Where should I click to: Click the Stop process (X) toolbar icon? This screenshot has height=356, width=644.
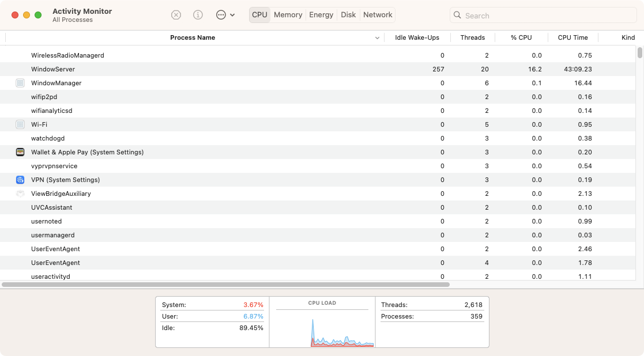point(176,15)
